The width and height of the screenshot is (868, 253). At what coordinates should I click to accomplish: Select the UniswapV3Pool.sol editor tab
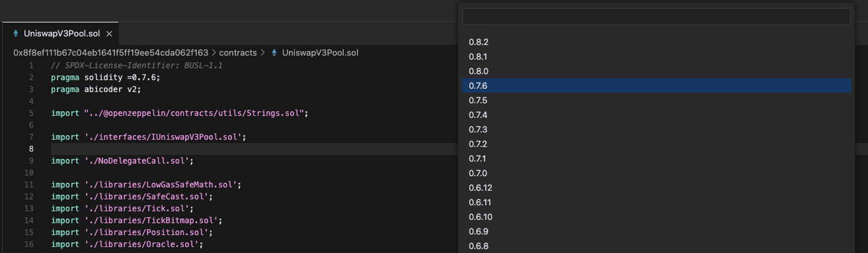[x=60, y=33]
